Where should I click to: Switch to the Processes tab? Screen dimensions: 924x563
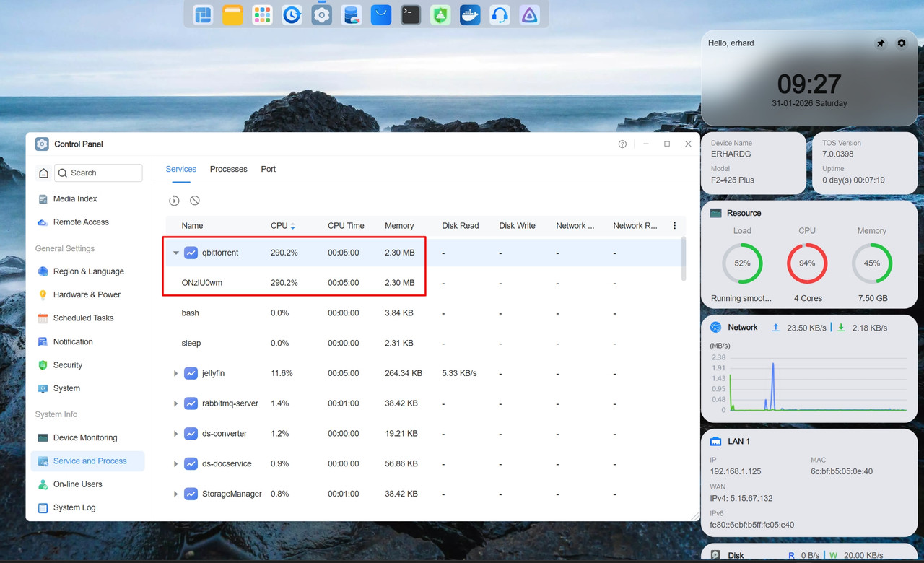(x=229, y=169)
